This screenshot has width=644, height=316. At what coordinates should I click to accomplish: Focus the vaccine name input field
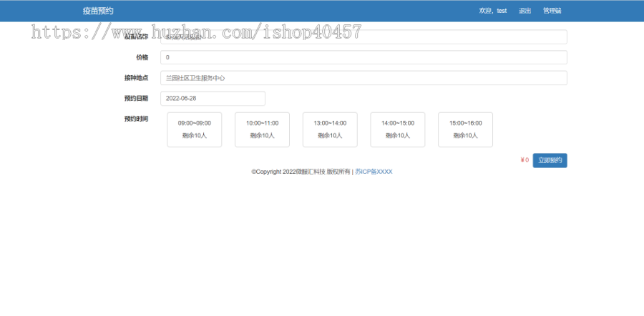tap(364, 37)
